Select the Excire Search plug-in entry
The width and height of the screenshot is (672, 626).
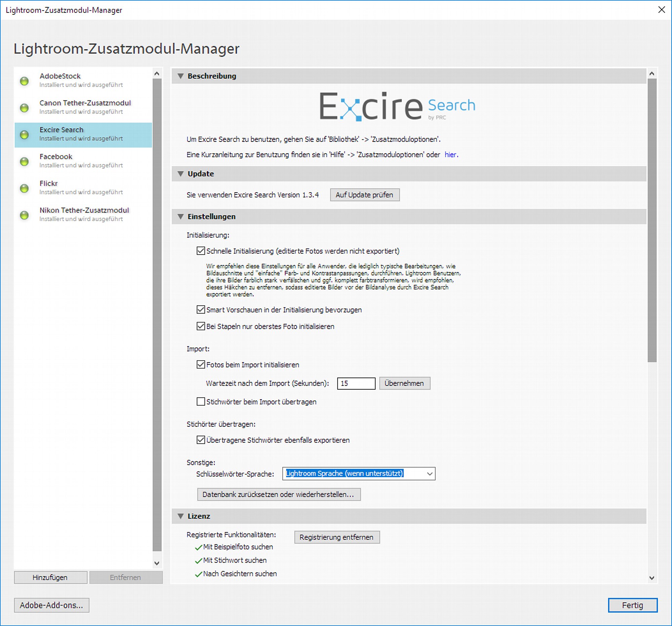(83, 135)
